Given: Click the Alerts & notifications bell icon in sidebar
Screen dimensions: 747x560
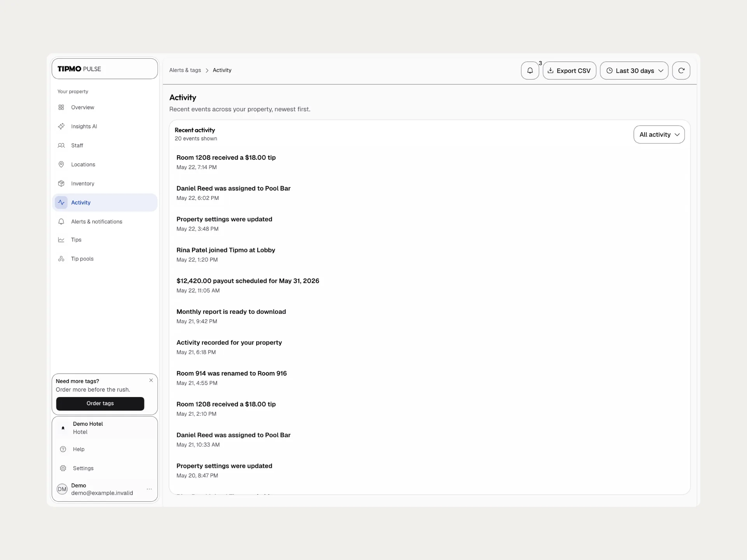Looking at the screenshot, I should [61, 222].
